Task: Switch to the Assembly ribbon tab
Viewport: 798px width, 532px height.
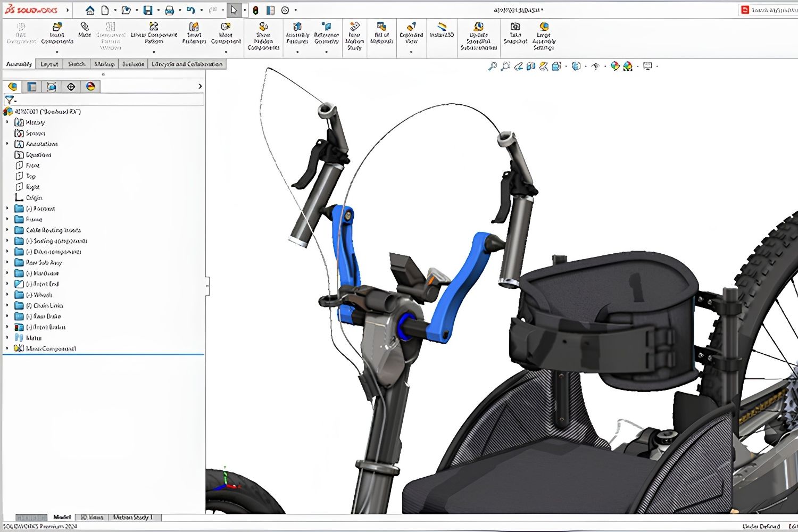Action: 19,64
